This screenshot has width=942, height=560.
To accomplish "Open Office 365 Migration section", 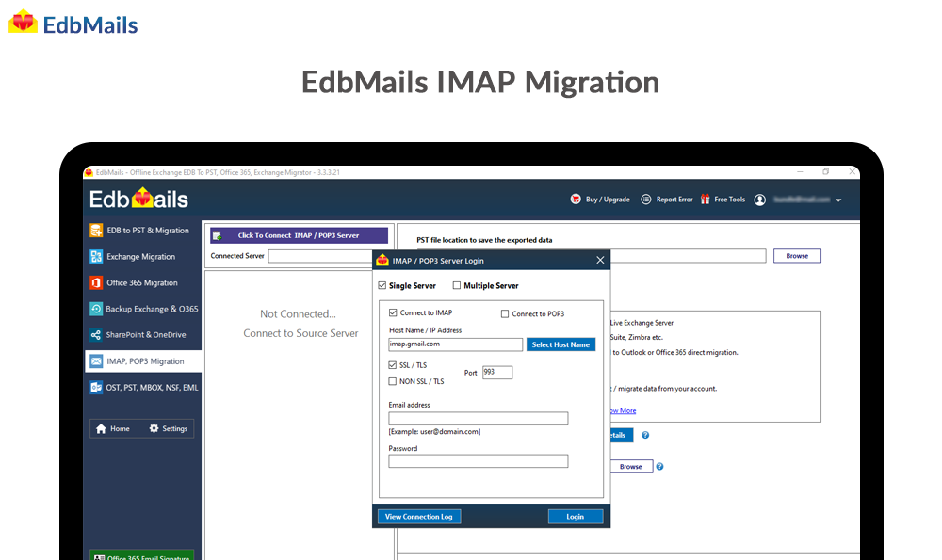I will (x=143, y=282).
